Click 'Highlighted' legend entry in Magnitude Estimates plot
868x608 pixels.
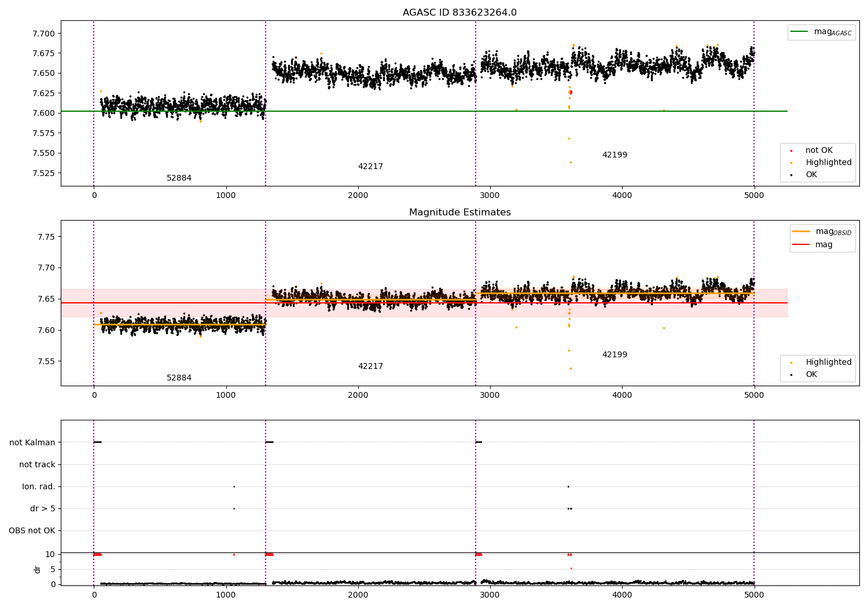pyautogui.click(x=820, y=362)
